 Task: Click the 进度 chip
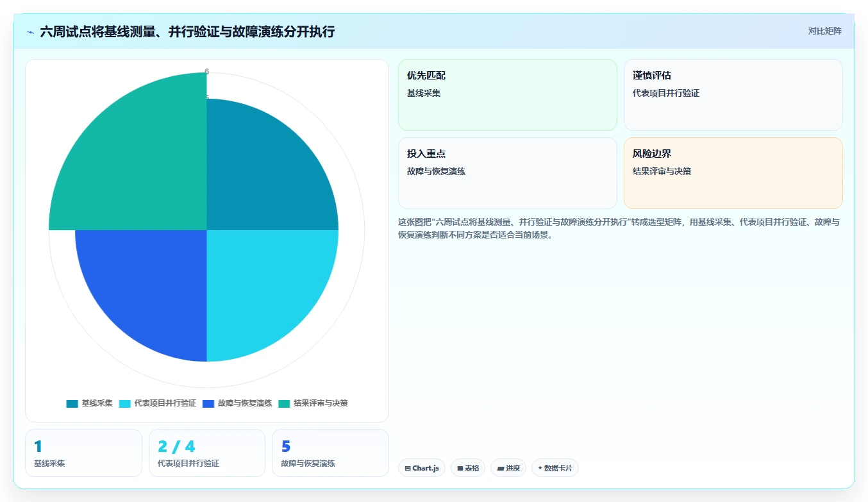[x=508, y=468]
